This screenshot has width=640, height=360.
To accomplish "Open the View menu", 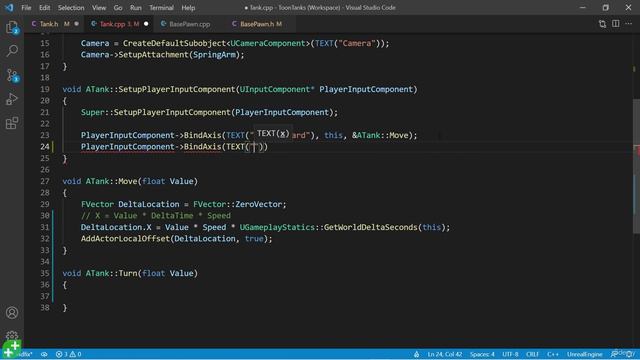I will (x=99, y=8).
